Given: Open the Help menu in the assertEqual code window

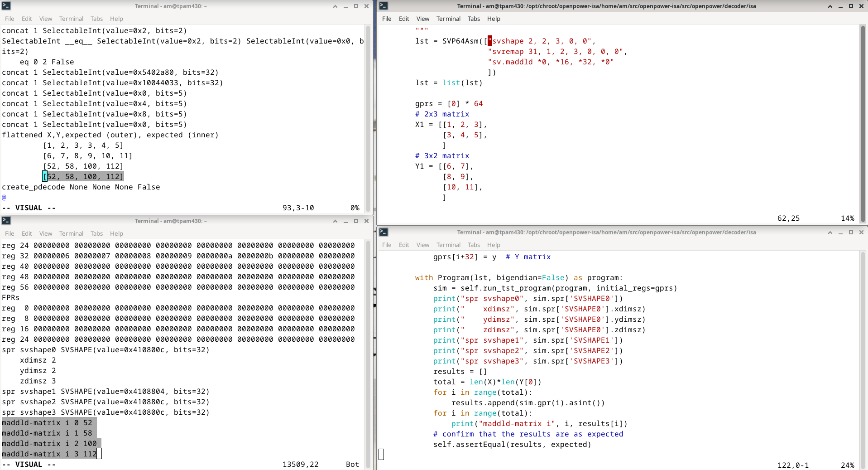Looking at the screenshot, I should [x=494, y=245].
